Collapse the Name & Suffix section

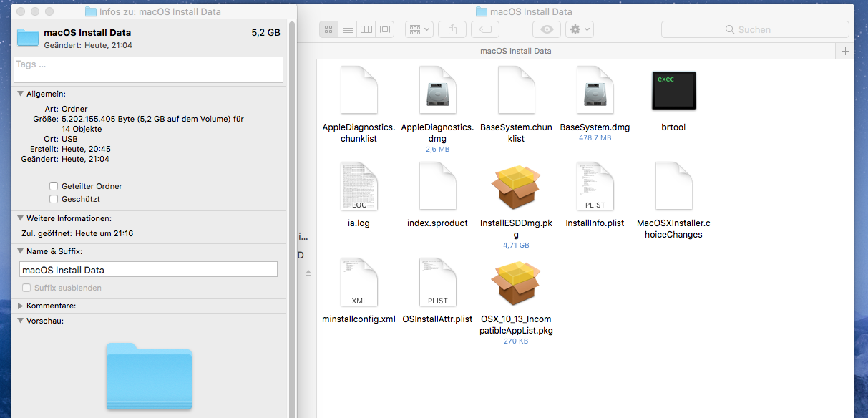(20, 251)
